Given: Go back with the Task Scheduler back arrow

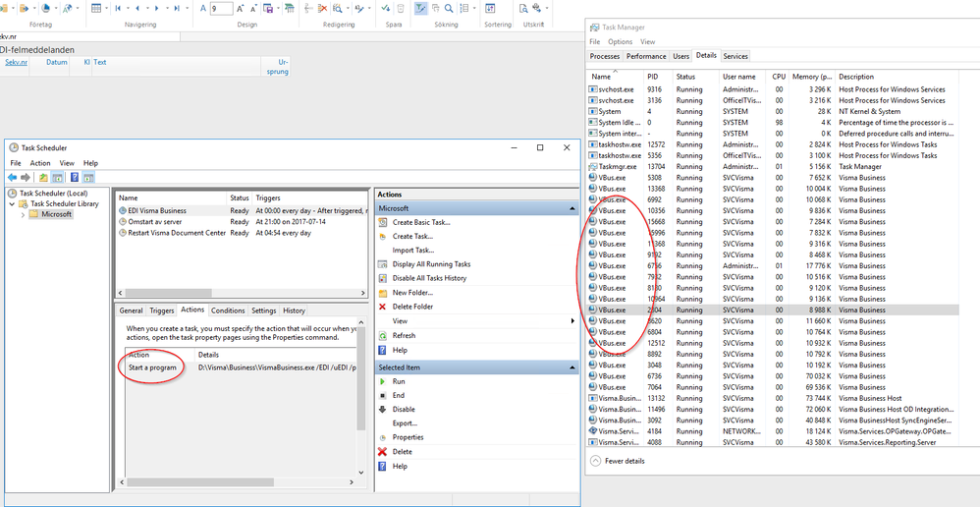Looking at the screenshot, I should (13, 178).
